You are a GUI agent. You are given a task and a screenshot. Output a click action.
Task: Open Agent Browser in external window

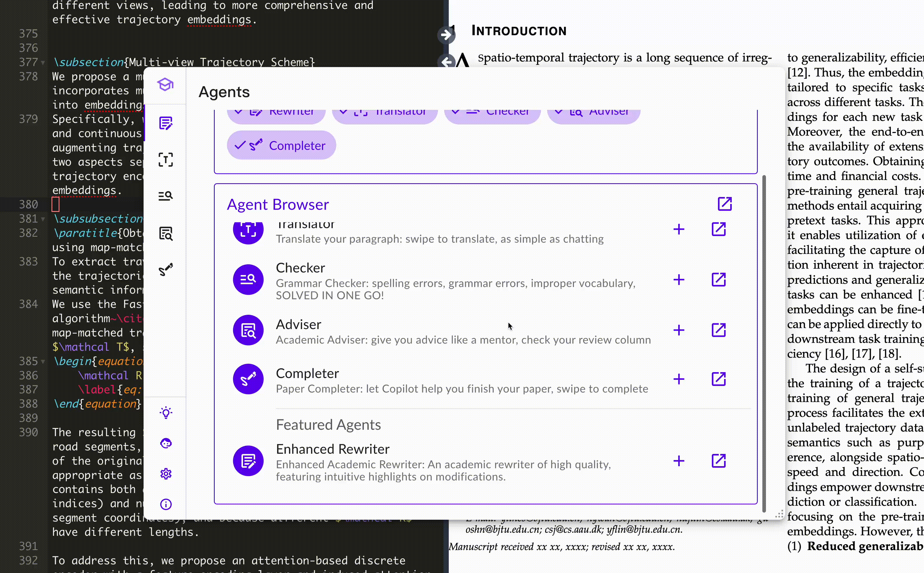[725, 204]
